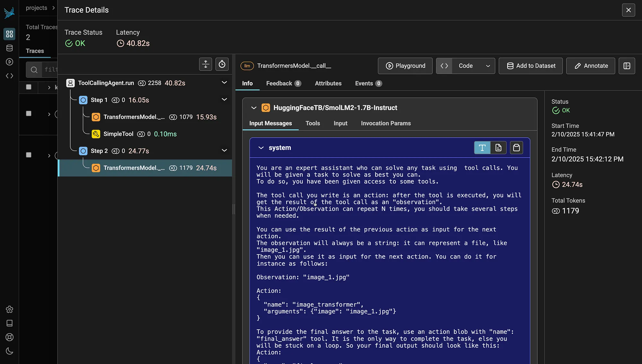Open the projects grid icon in sidebar

(x=9, y=34)
